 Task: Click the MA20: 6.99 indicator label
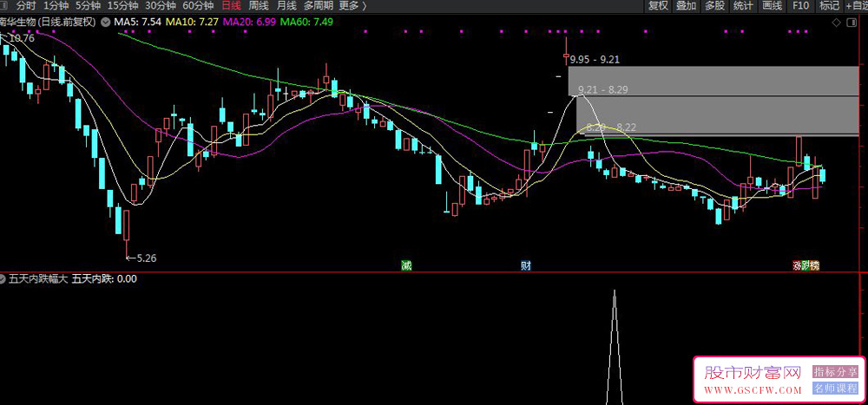point(250,23)
